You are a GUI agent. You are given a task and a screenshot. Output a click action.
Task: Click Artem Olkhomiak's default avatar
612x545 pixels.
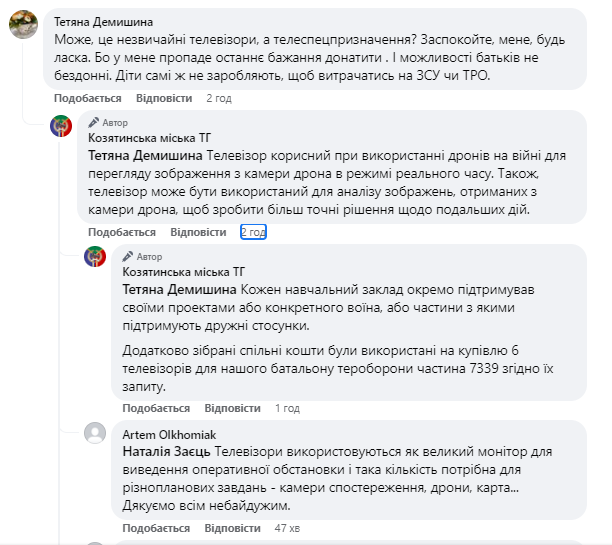tap(96, 433)
